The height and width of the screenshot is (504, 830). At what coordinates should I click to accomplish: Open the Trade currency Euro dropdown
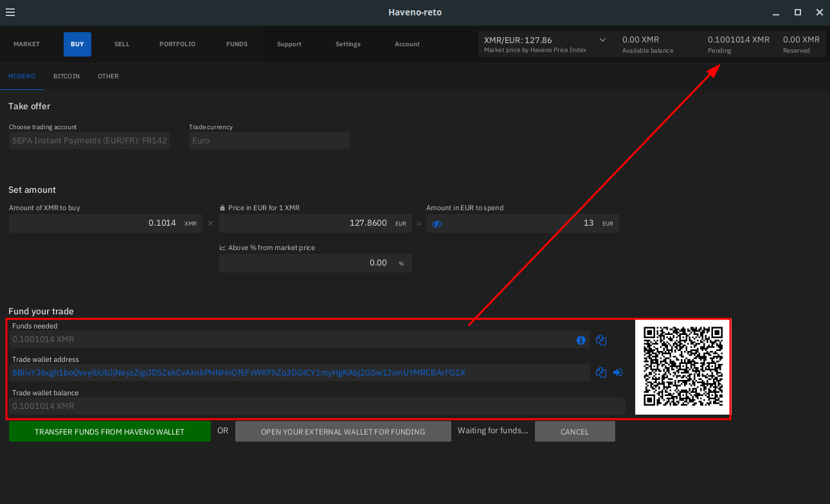(269, 141)
